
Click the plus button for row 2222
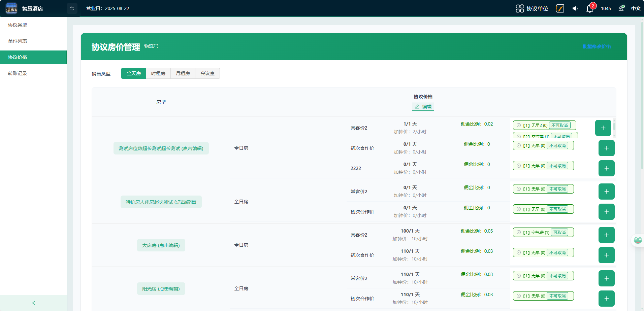coord(606,168)
